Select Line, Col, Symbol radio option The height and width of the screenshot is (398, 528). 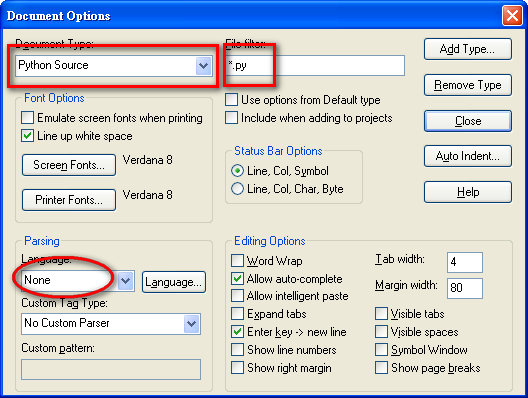point(237,171)
